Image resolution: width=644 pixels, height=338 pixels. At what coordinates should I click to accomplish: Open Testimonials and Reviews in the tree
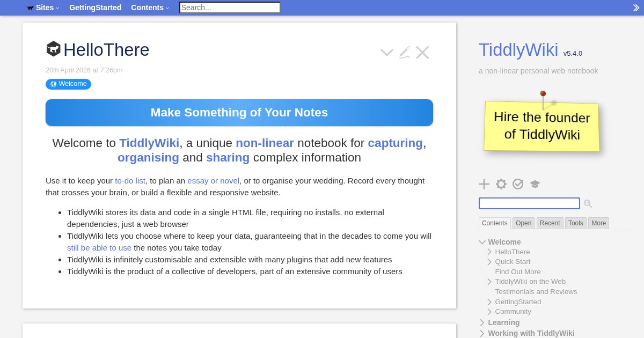point(536,292)
